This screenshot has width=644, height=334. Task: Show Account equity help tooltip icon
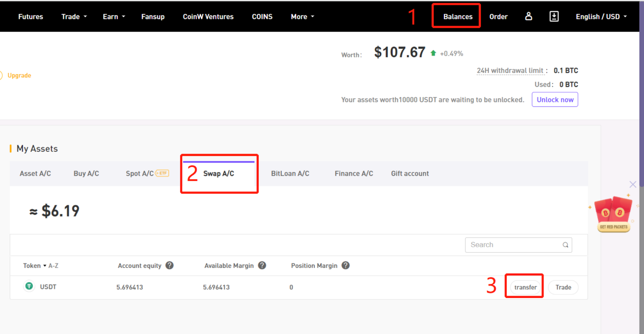click(169, 265)
